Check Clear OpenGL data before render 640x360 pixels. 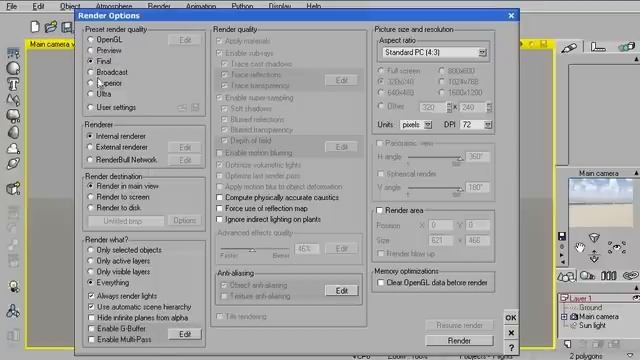tap(381, 282)
